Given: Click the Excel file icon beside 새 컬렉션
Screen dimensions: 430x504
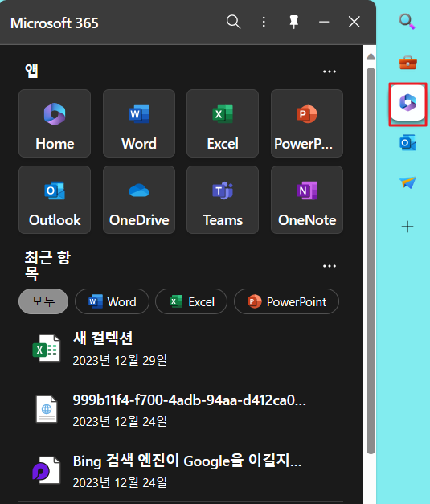Looking at the screenshot, I should tap(47, 348).
